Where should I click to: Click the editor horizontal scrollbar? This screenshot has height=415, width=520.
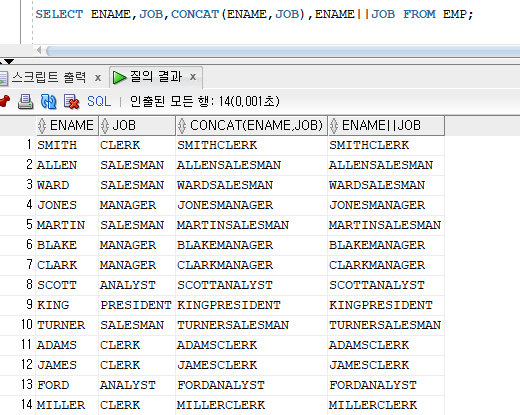(283, 51)
